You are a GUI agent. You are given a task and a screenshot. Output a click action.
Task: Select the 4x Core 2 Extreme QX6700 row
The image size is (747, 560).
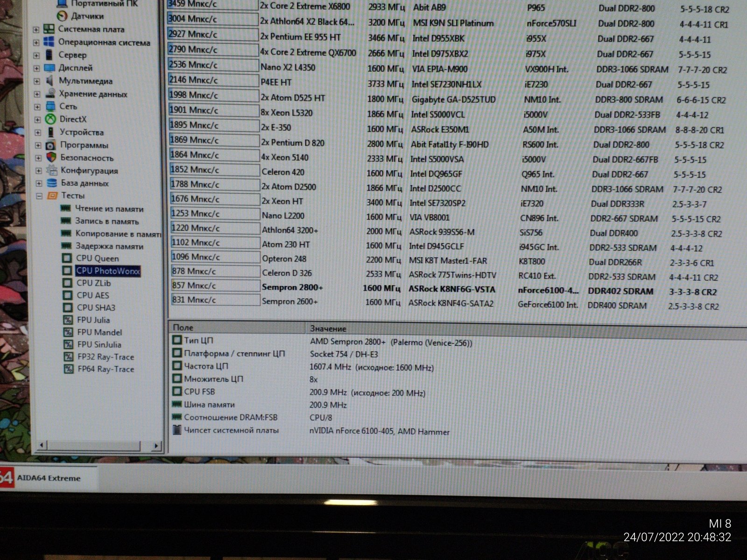tap(440, 52)
